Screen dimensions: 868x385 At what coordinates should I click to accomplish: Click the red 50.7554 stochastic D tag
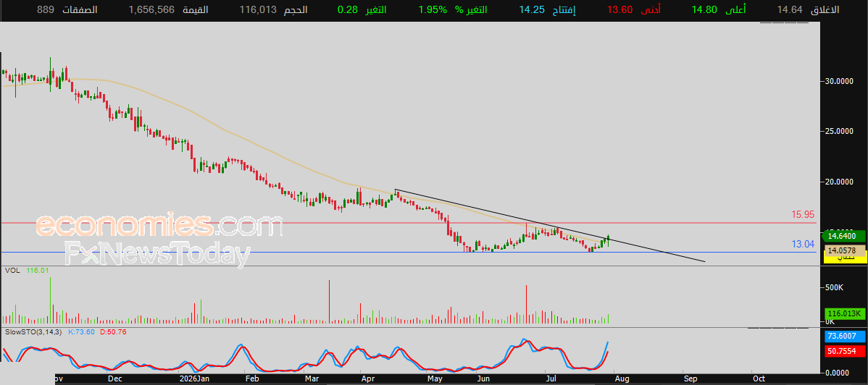coord(843,351)
